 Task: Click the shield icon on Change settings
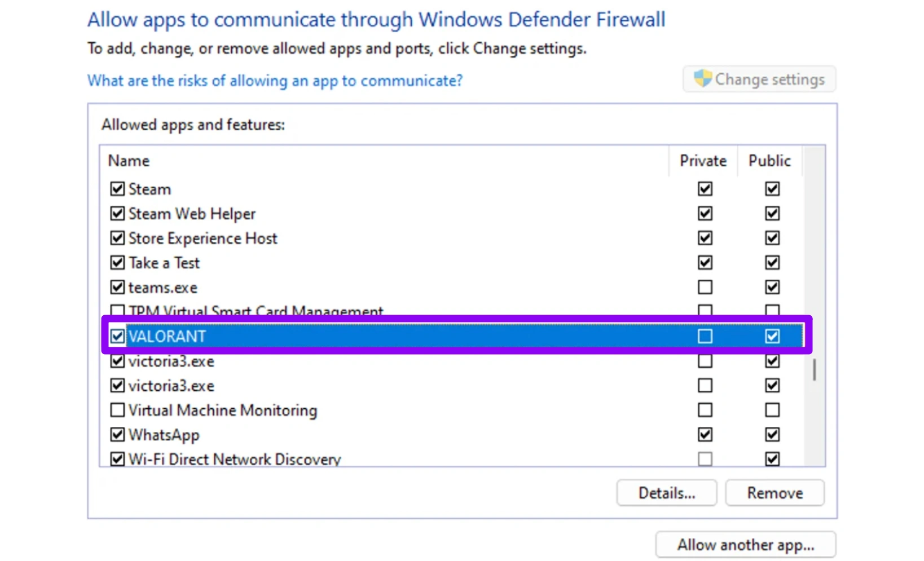(x=702, y=78)
